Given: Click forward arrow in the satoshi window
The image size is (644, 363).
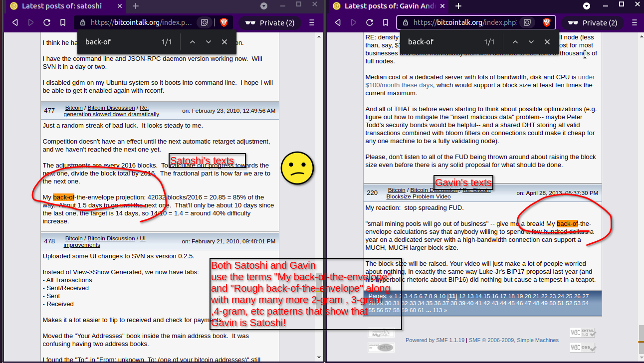Looking at the screenshot, I should [x=31, y=22].
